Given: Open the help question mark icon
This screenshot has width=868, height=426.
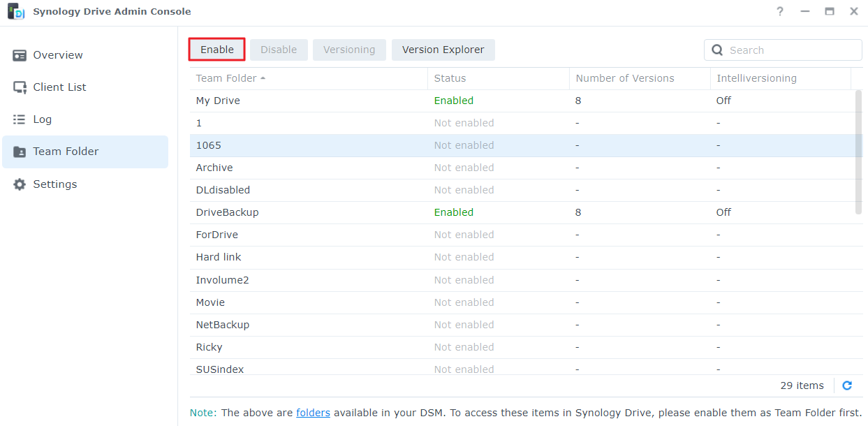Looking at the screenshot, I should point(780,11).
